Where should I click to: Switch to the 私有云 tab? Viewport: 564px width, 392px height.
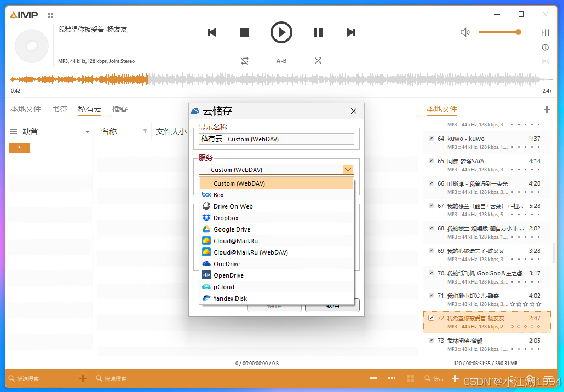[x=90, y=109]
